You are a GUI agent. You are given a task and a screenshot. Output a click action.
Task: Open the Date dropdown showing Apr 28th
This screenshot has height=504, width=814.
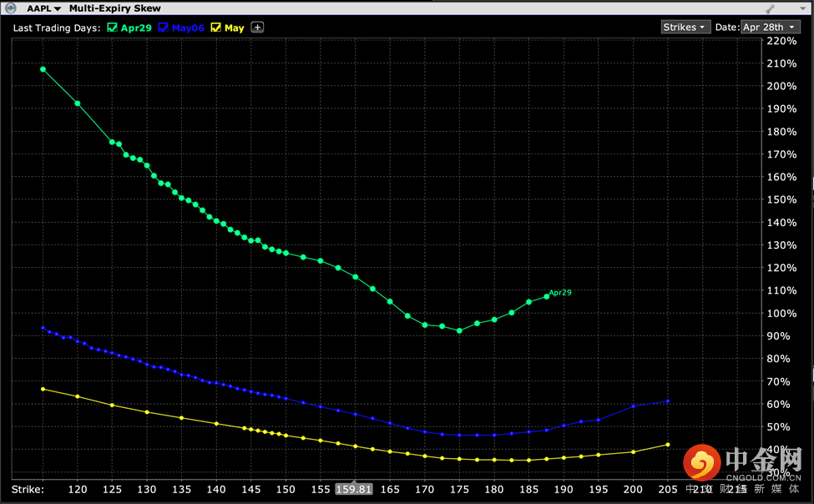tap(771, 27)
